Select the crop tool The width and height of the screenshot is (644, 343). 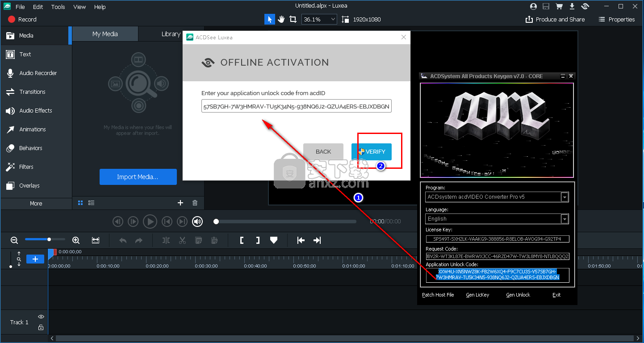click(x=293, y=19)
